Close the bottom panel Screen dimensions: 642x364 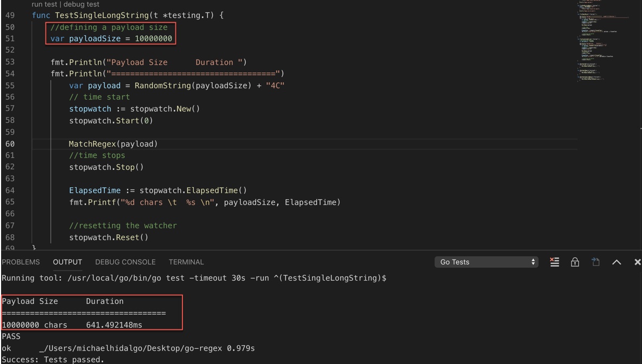pyautogui.click(x=637, y=262)
